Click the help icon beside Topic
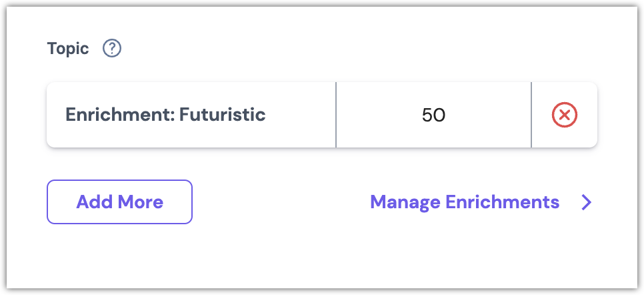 [x=113, y=49]
